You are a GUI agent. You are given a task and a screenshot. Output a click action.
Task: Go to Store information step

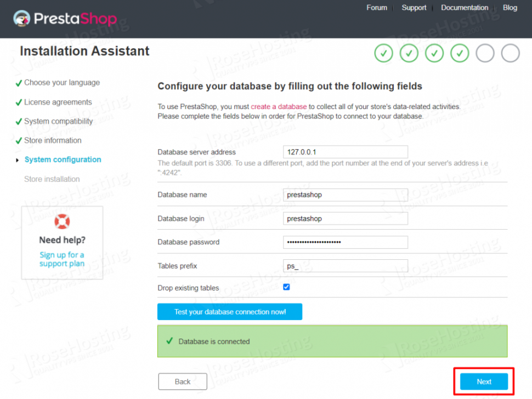coord(53,140)
